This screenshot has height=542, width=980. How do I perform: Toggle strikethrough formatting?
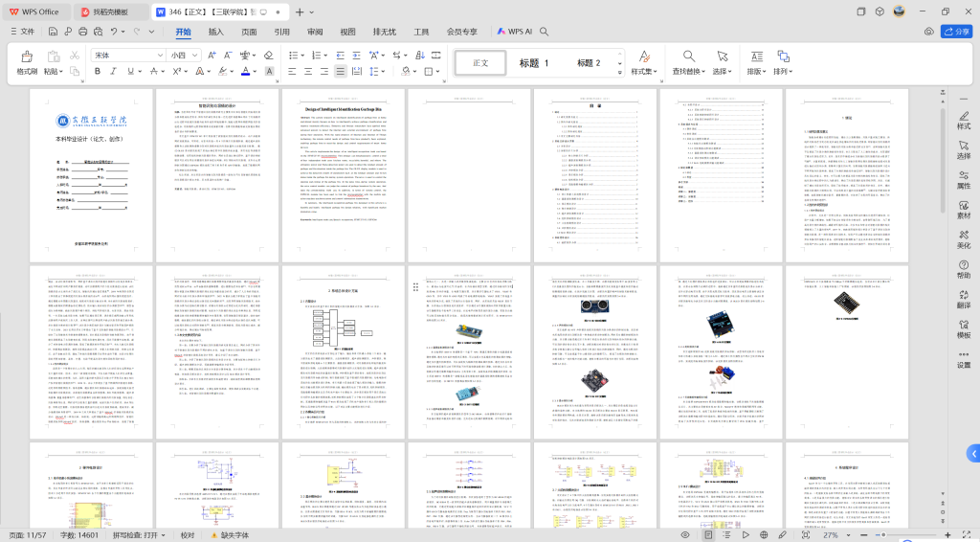pos(154,71)
